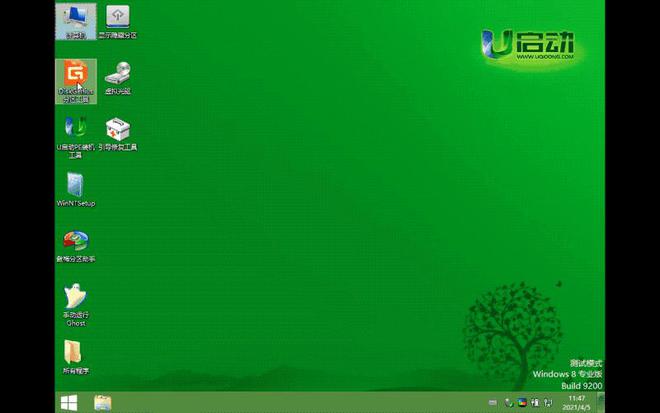Image resolution: width=660 pixels, height=413 pixels.
Task: Open File Explorer from the taskbar
Action: (x=102, y=402)
